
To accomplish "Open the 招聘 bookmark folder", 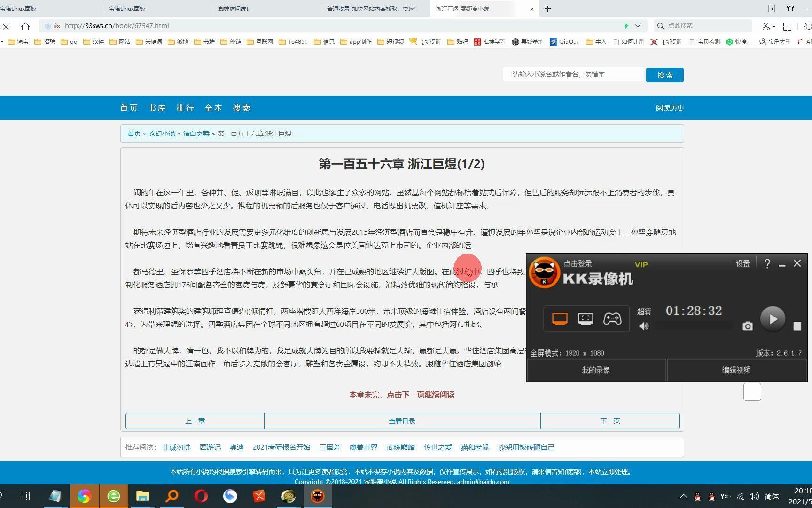I will click(x=44, y=42).
